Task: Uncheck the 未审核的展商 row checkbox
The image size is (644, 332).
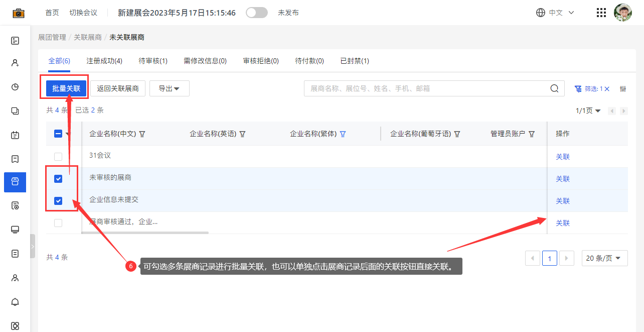Action: (58, 179)
